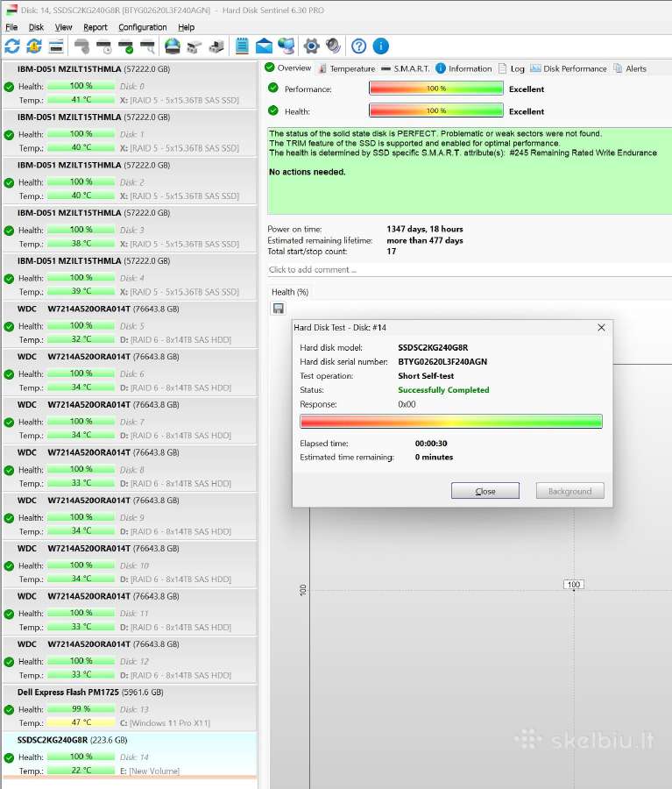Click green check icon beside Performance label
This screenshot has width=672, height=789.
tap(273, 88)
